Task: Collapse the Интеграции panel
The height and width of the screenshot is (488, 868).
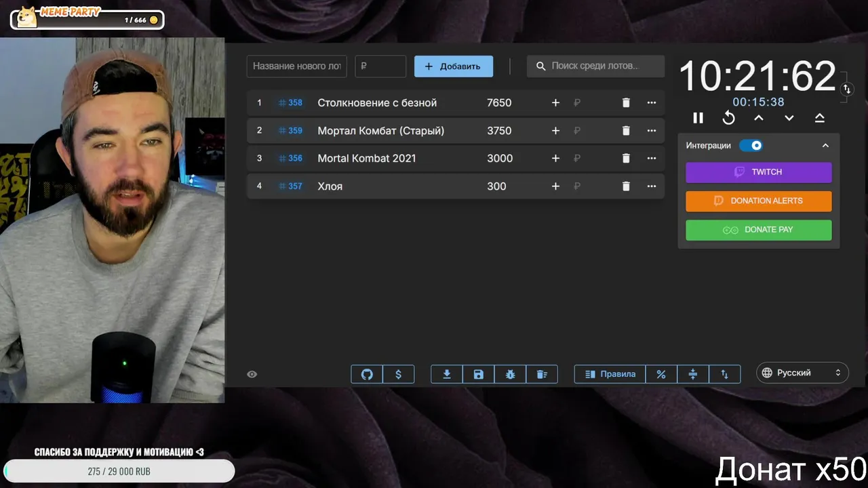Action: click(x=825, y=146)
